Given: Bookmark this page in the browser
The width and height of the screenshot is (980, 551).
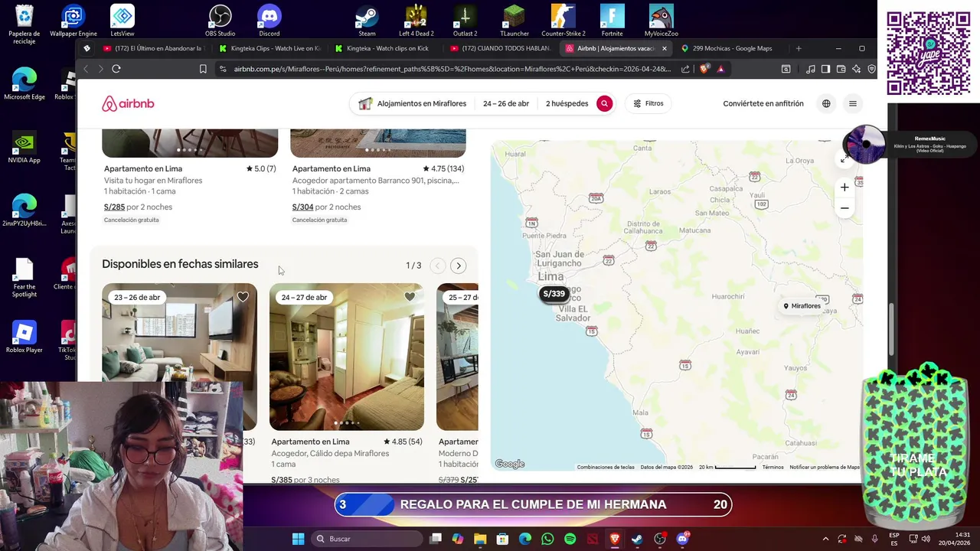Looking at the screenshot, I should [203, 69].
